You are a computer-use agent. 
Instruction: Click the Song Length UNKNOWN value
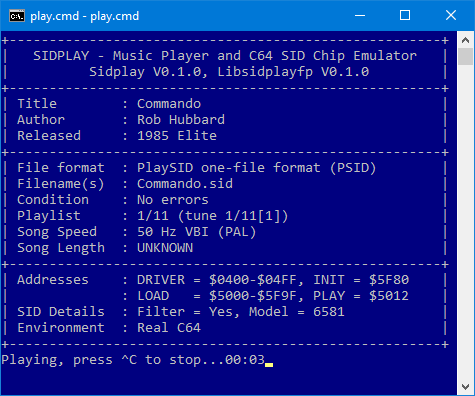coord(165,248)
